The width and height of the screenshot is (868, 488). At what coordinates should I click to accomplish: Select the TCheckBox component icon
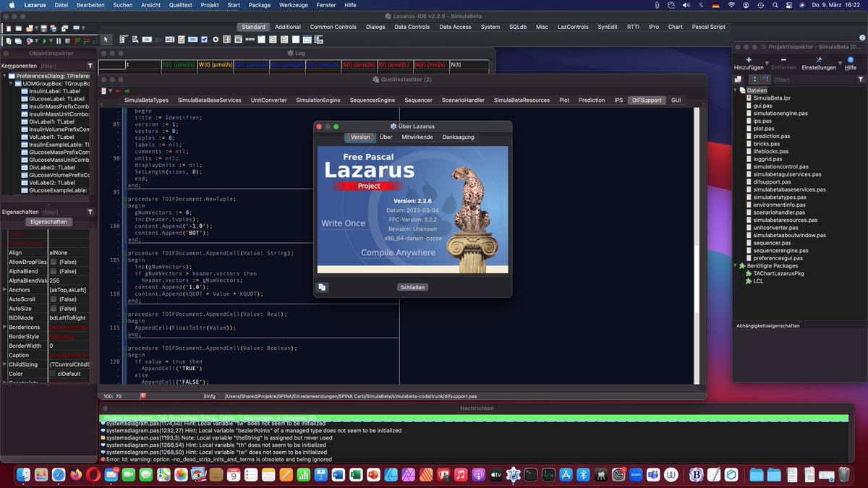point(204,39)
